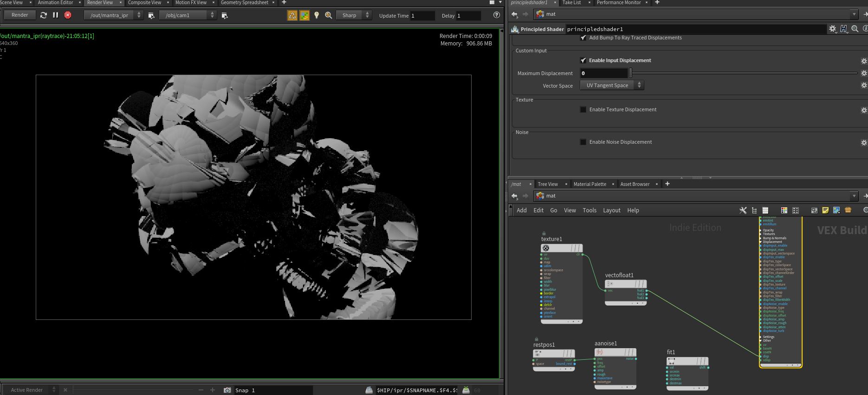
Task: Open the Sharp filter dropdown
Action: pyautogui.click(x=353, y=15)
